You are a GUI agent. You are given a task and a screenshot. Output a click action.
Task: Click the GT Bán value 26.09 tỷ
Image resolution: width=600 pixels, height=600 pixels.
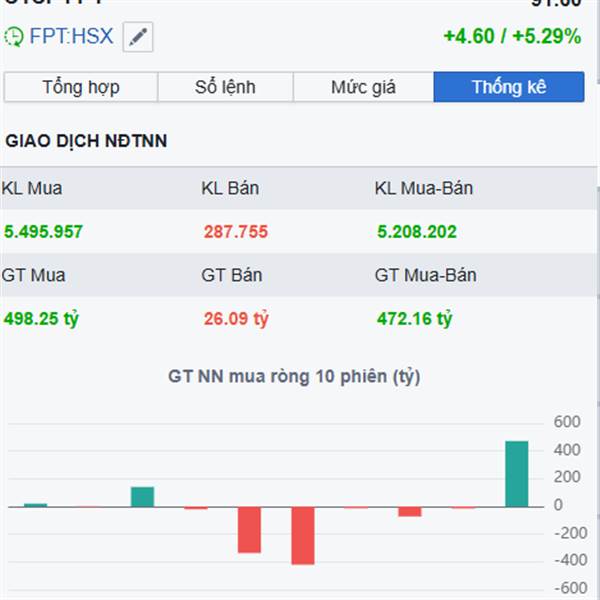pyautogui.click(x=236, y=319)
